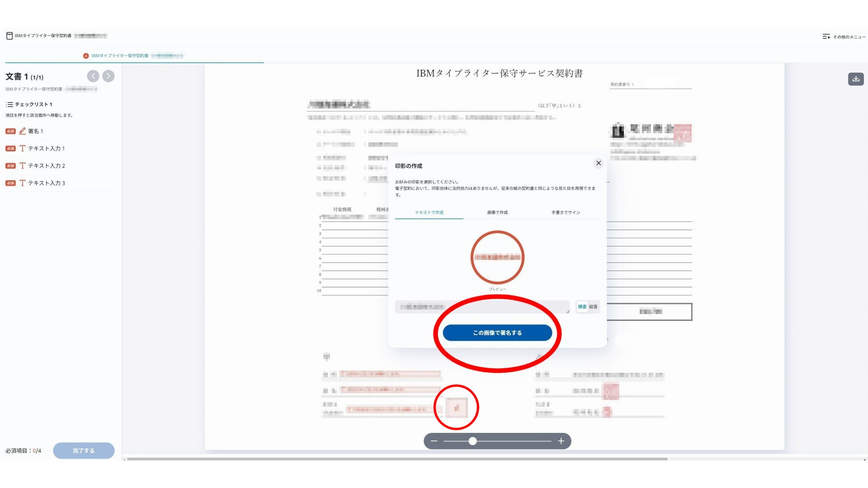This screenshot has width=868, height=488.
Task: Click the download icon at top right
Action: 855,79
